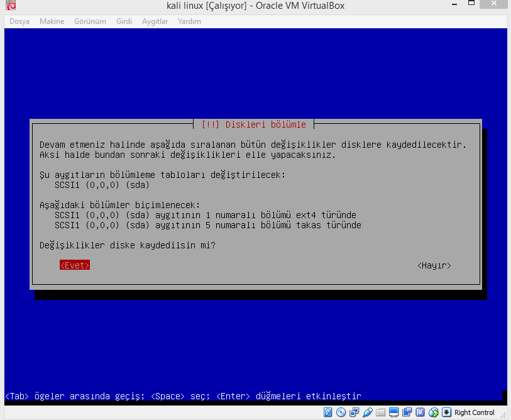Click the network adapters status icon
The height and width of the screenshot is (420, 511).
pyautogui.click(x=354, y=412)
